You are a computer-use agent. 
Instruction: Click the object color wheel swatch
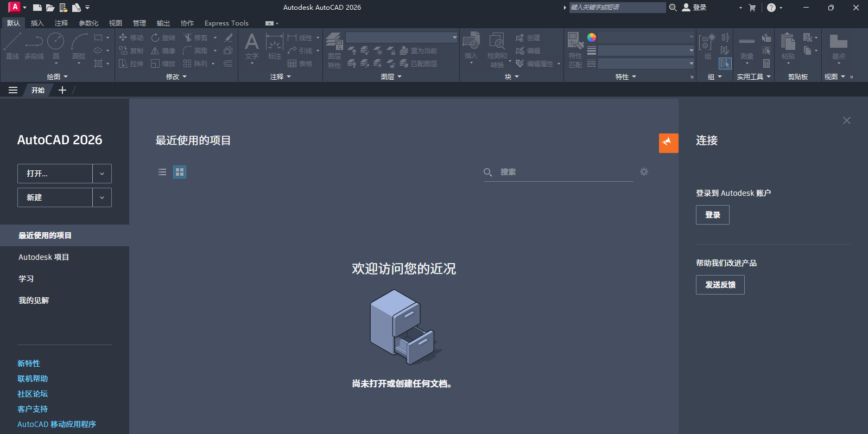click(x=592, y=37)
